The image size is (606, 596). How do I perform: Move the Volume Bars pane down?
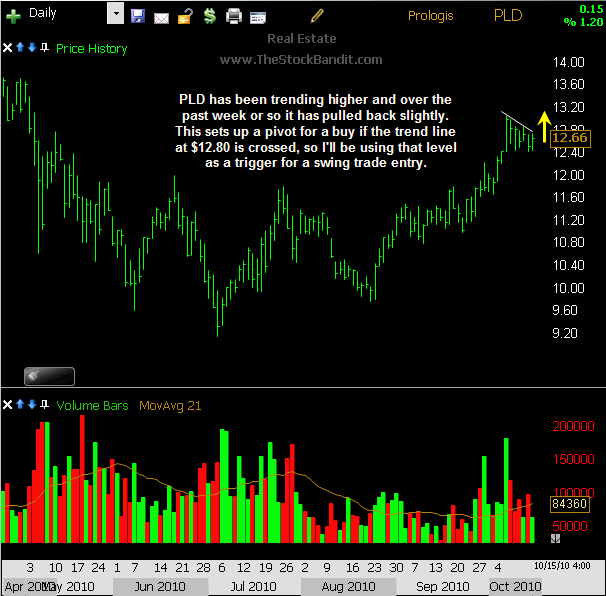(32, 405)
